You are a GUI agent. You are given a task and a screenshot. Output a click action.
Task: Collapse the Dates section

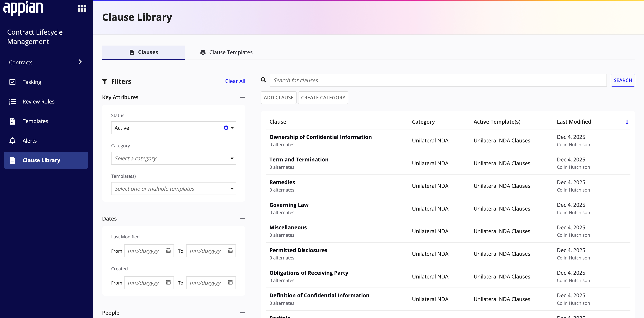(x=242, y=219)
